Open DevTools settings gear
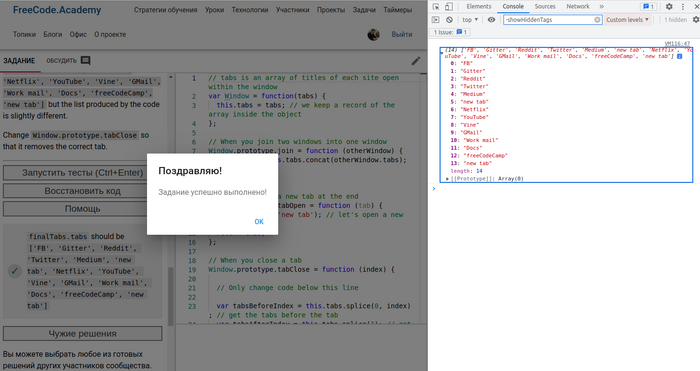Image resolution: width=700 pixels, height=371 pixels. point(669,7)
